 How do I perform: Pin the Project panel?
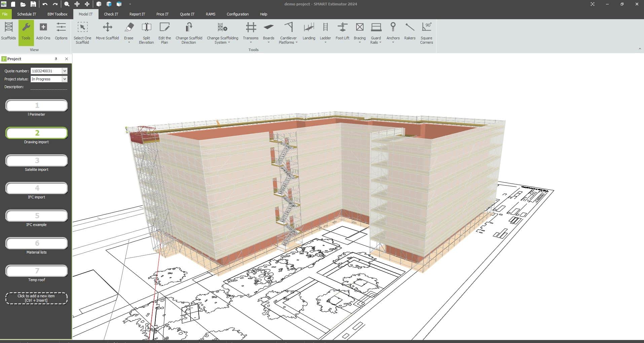click(56, 59)
